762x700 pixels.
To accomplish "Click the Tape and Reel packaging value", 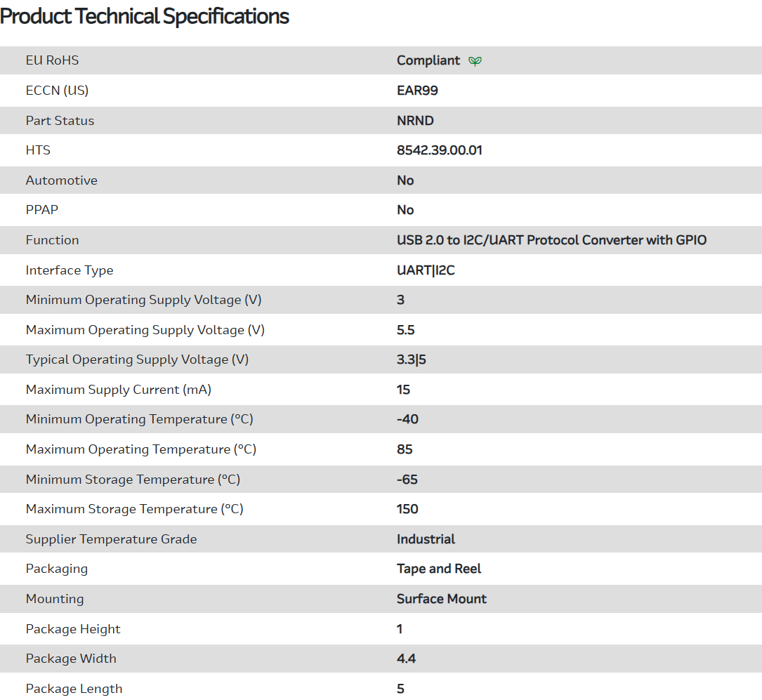I will (x=439, y=569).
